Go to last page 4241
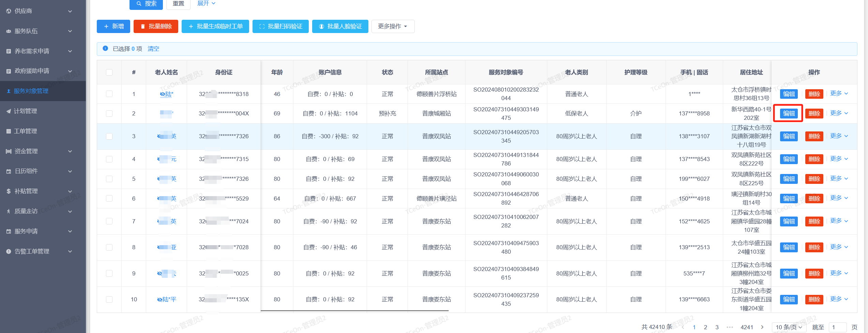Screen dimensions: 868x333 (747, 327)
